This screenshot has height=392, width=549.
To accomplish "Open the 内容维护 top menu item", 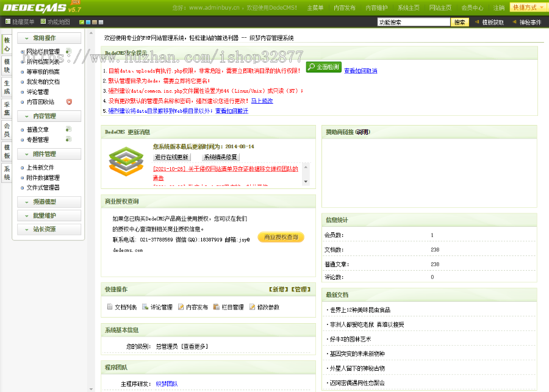I will [x=376, y=8].
